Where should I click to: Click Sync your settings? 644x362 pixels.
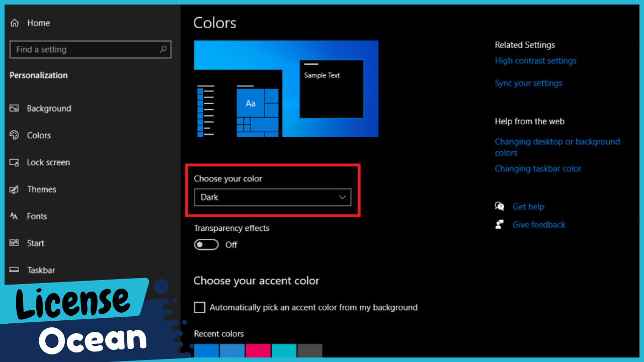tap(528, 83)
